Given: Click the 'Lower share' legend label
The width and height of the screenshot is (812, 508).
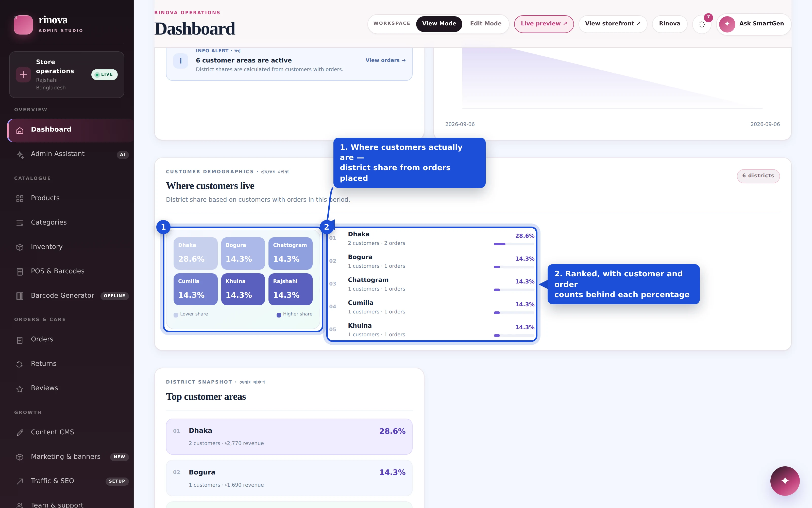Looking at the screenshot, I should coord(194,314).
